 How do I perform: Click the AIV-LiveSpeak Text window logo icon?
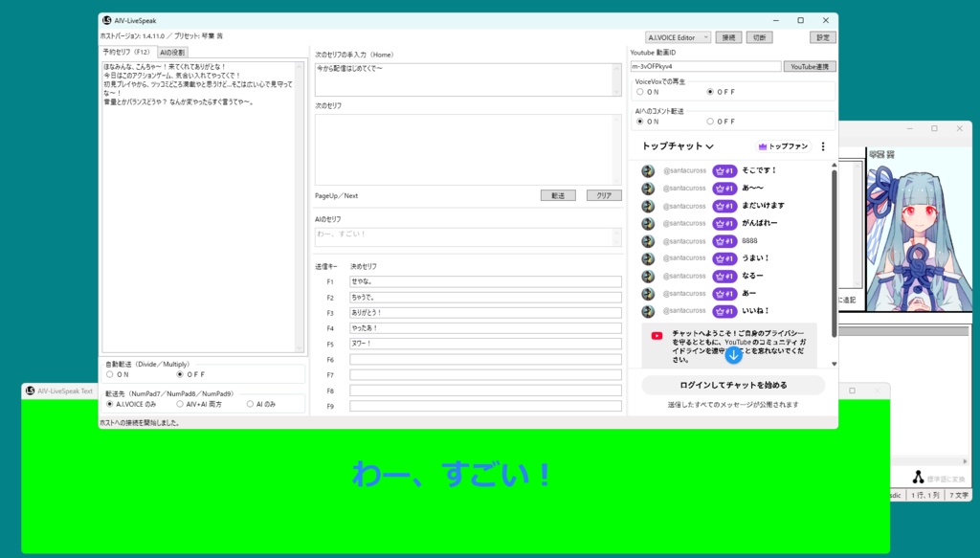(30, 391)
